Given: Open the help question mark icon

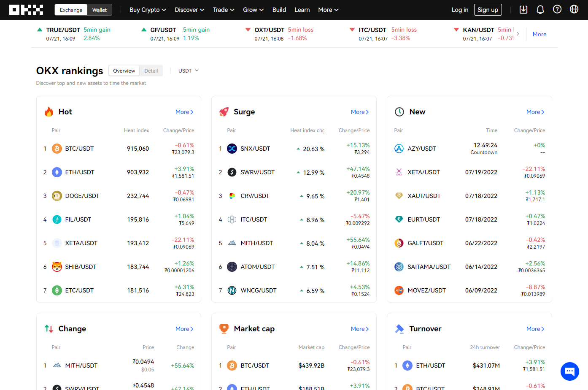Looking at the screenshot, I should pyautogui.click(x=557, y=9).
